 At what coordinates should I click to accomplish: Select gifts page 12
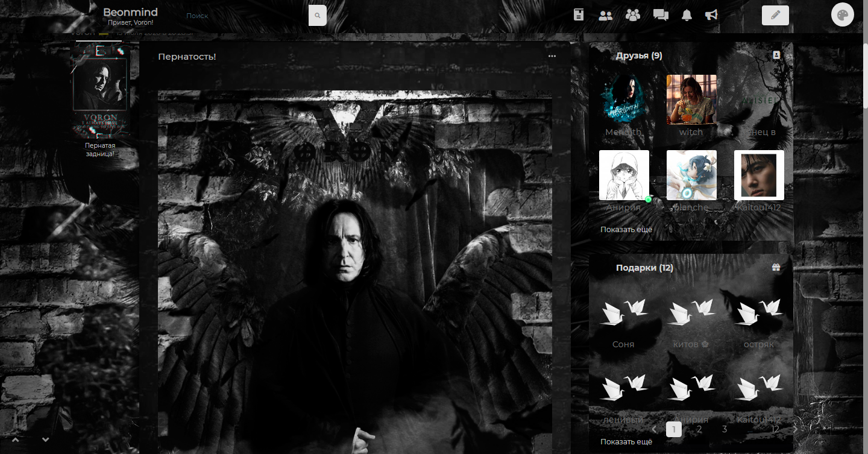[775, 429]
